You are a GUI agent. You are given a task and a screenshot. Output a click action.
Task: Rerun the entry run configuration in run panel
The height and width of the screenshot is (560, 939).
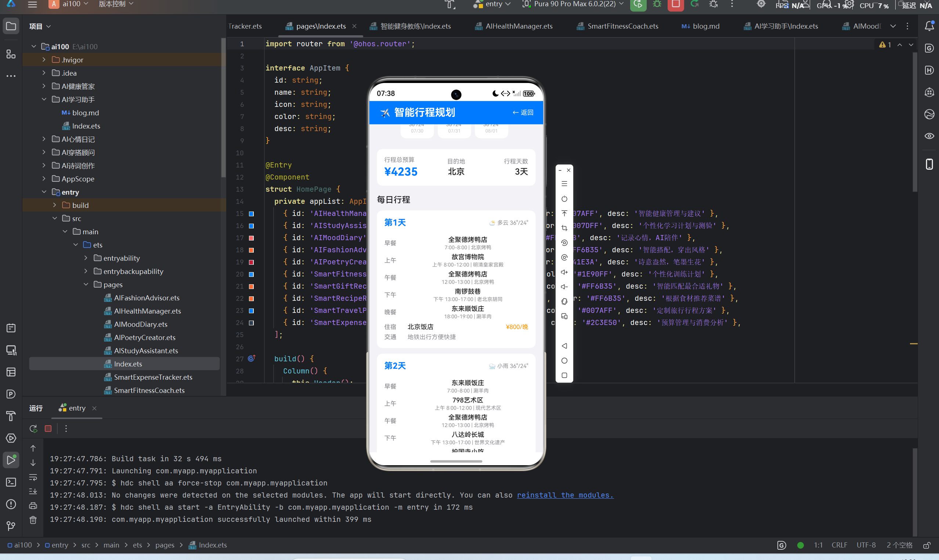(x=33, y=429)
